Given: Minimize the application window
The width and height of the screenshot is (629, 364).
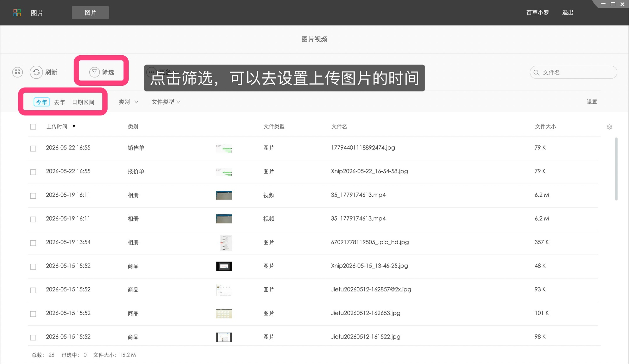Looking at the screenshot, I should point(603,4).
